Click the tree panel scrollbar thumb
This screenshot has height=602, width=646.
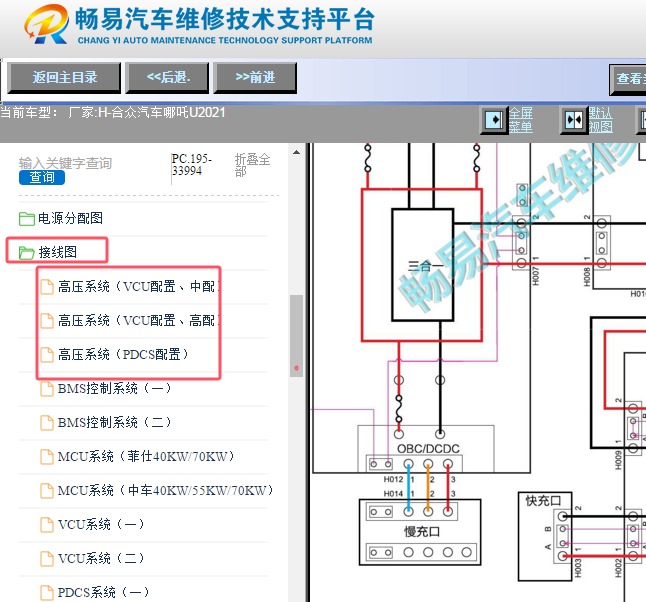point(296,335)
